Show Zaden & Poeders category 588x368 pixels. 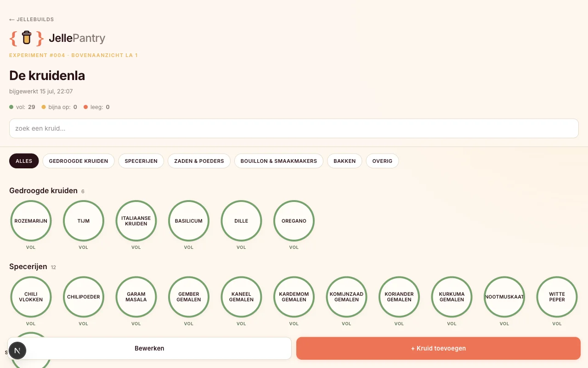[x=199, y=161]
